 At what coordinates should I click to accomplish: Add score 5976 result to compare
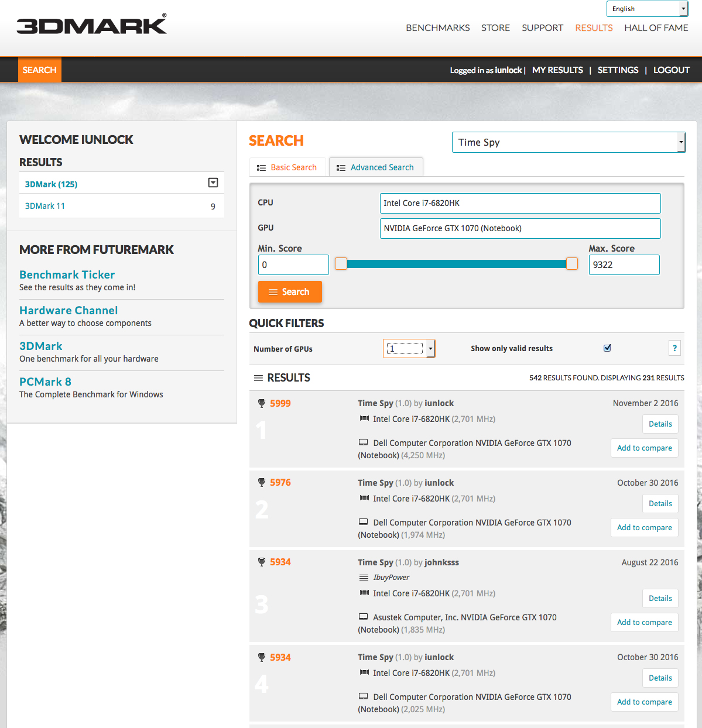(645, 528)
